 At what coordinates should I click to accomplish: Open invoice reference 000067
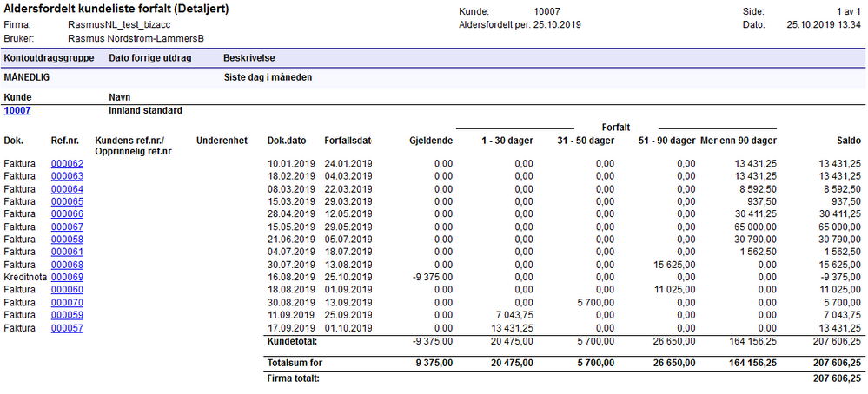click(67, 227)
